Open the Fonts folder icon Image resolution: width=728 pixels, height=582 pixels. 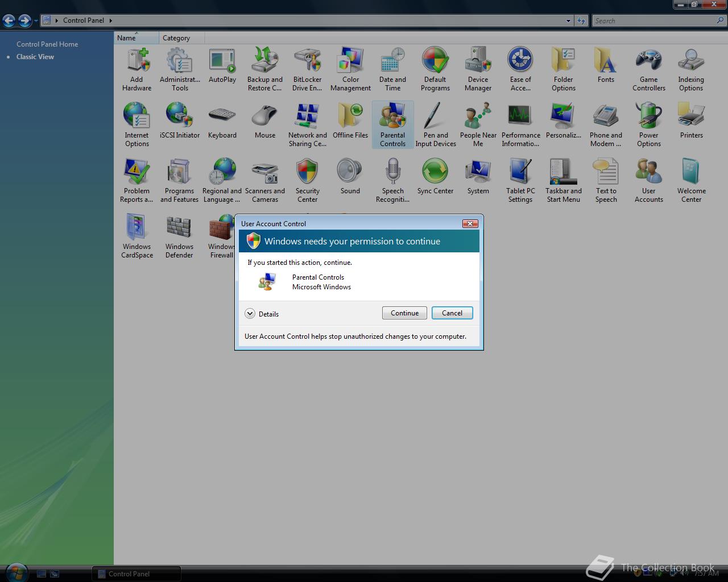click(606, 65)
